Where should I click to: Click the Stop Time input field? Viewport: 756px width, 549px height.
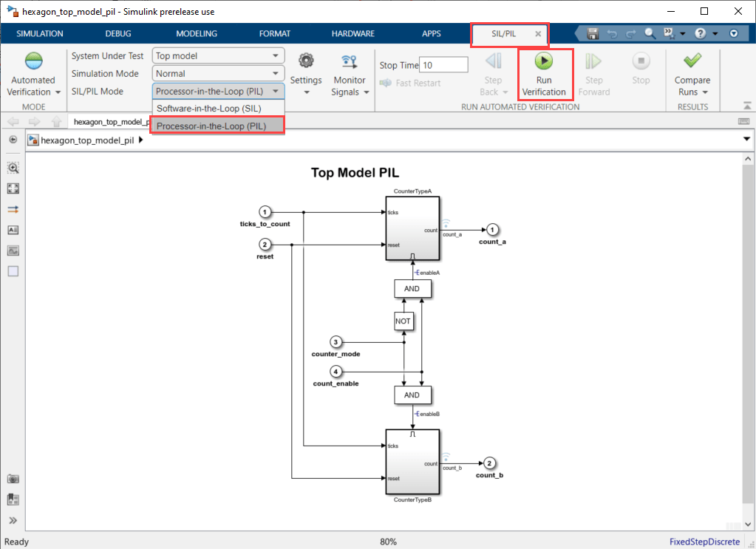point(444,65)
